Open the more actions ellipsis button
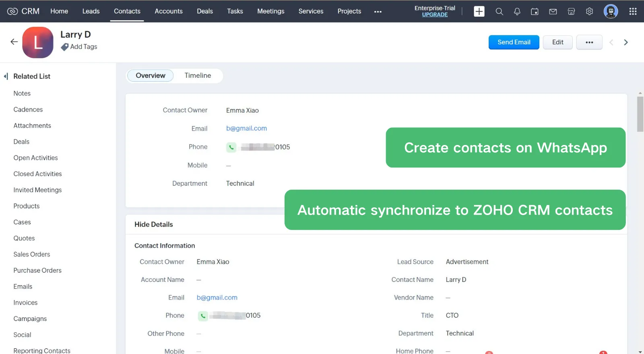The width and height of the screenshot is (644, 354). (589, 42)
